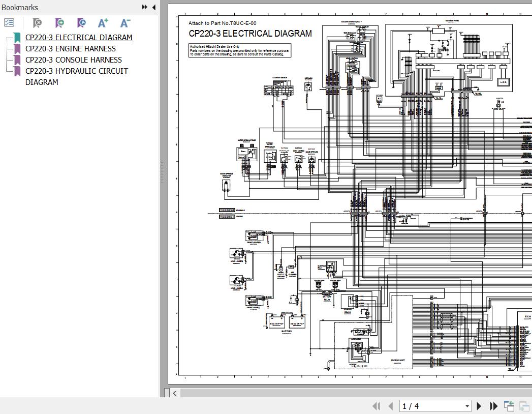The width and height of the screenshot is (532, 414).
Task: Click the page number field showing 1 / 4
Action: click(x=431, y=406)
